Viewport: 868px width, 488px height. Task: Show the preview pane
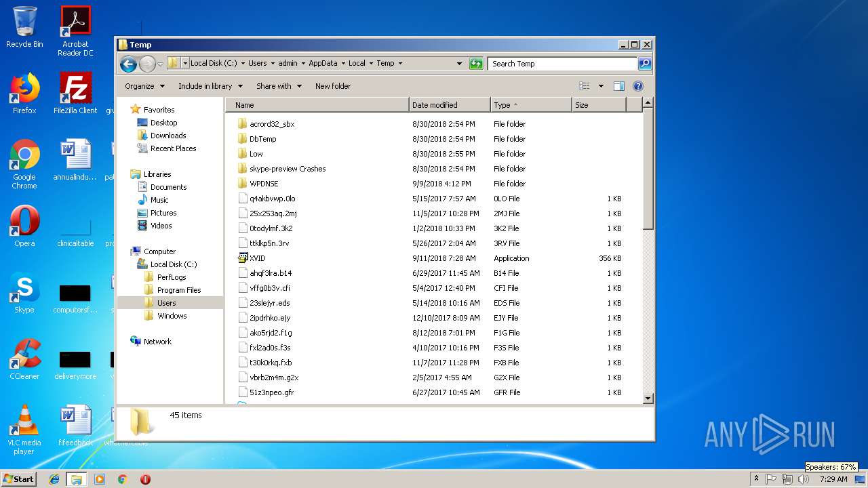coord(618,86)
